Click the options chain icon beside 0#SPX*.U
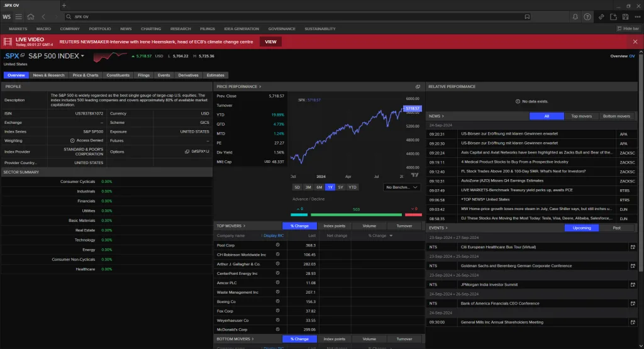Viewport: 644px width, 349px height. click(187, 152)
